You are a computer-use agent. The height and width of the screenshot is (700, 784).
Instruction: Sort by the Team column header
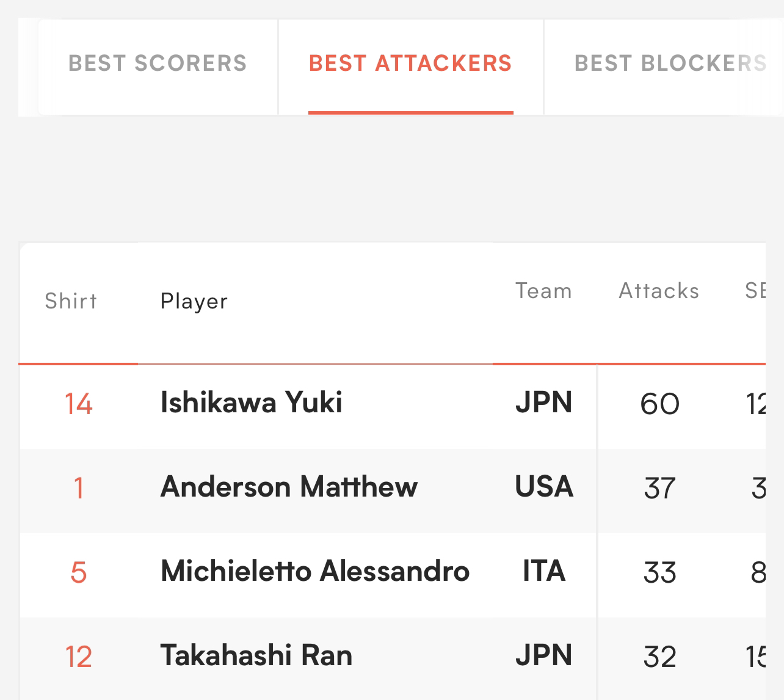543,291
